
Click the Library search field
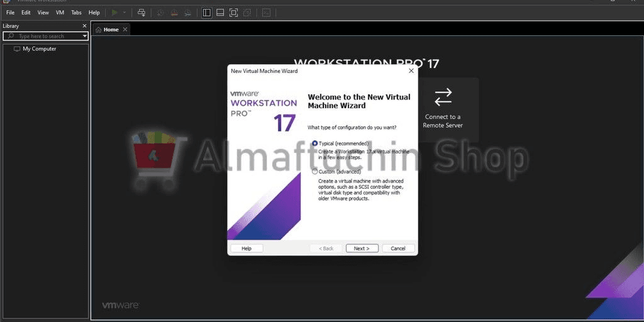tap(45, 36)
